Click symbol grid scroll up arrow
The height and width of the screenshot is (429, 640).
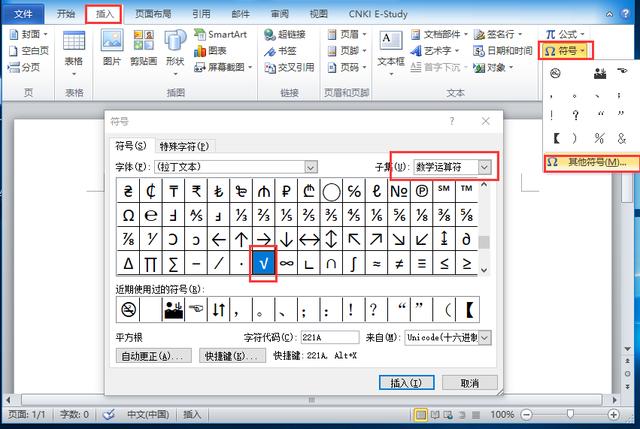[x=484, y=184]
